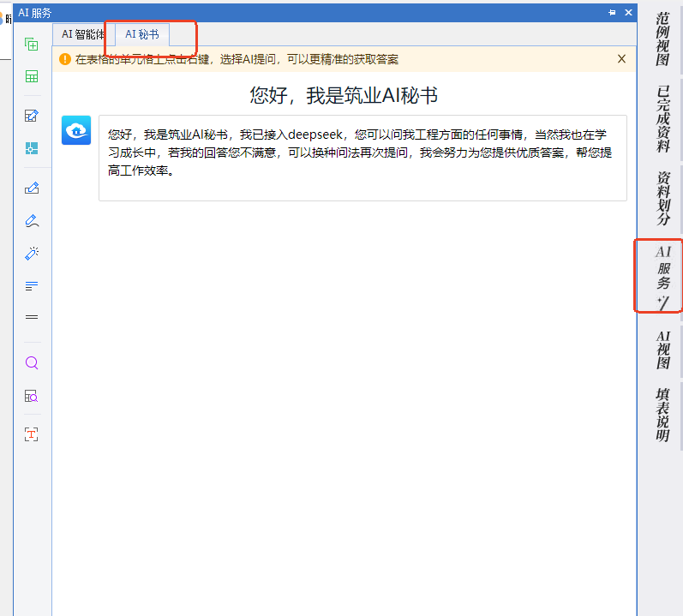Dismiss the yellow right-click tip banner
The width and height of the screenshot is (683, 616).
point(621,59)
